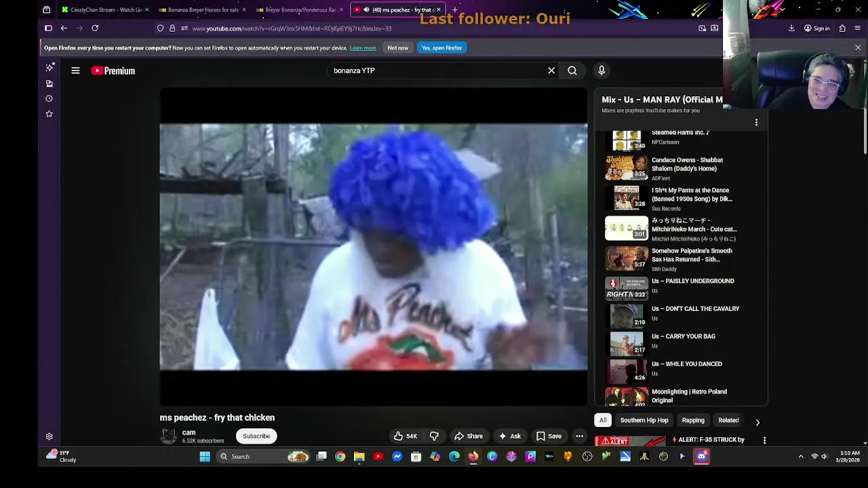Choose Not now on startup prompt

(x=398, y=48)
